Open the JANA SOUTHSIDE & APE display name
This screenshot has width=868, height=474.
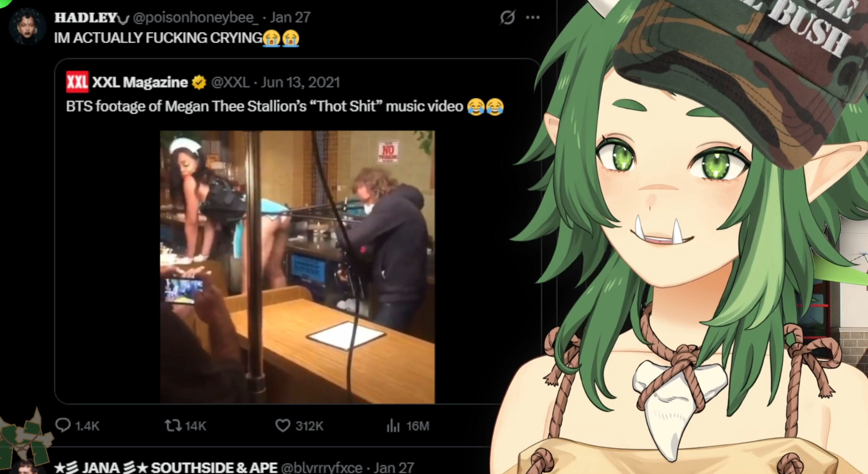(165, 468)
